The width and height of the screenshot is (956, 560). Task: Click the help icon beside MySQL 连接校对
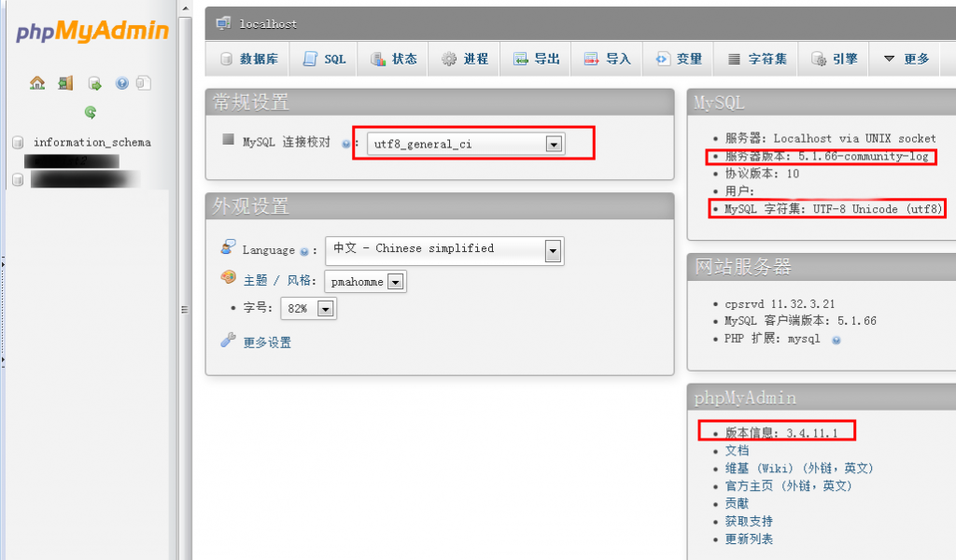(x=345, y=145)
